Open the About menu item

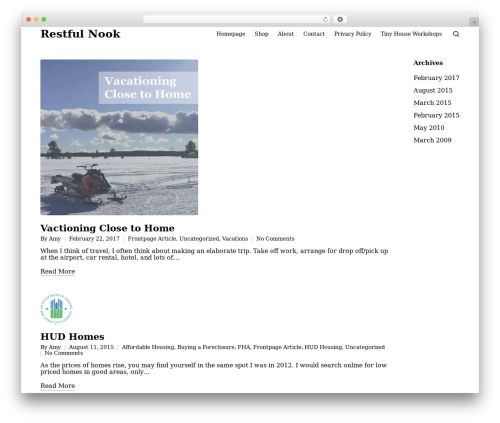[286, 34]
